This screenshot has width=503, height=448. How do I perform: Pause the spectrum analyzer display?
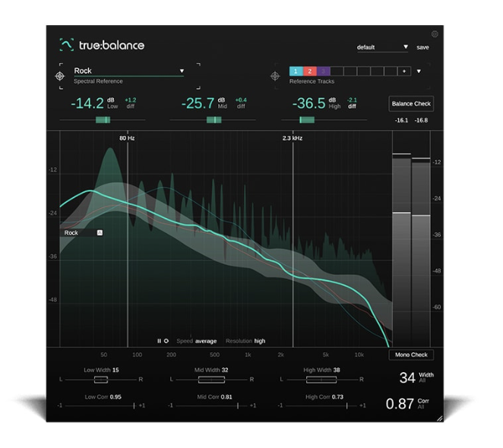pos(159,341)
